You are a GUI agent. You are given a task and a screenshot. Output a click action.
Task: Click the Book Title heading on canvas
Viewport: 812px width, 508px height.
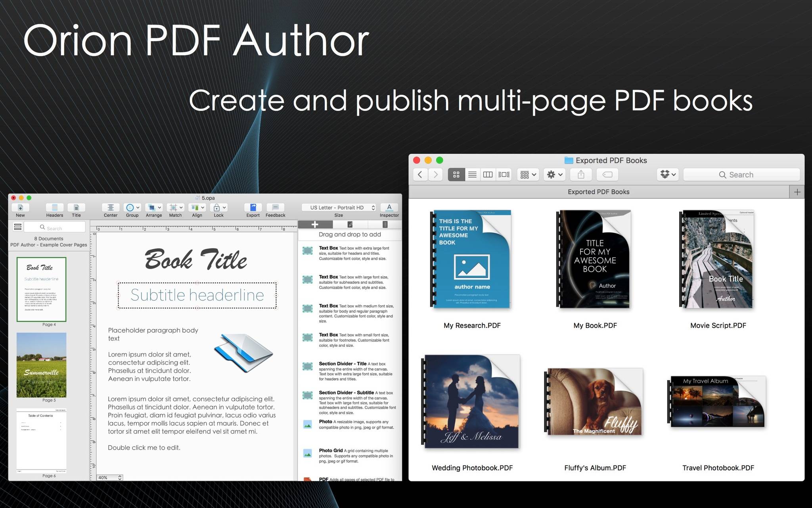click(x=196, y=260)
